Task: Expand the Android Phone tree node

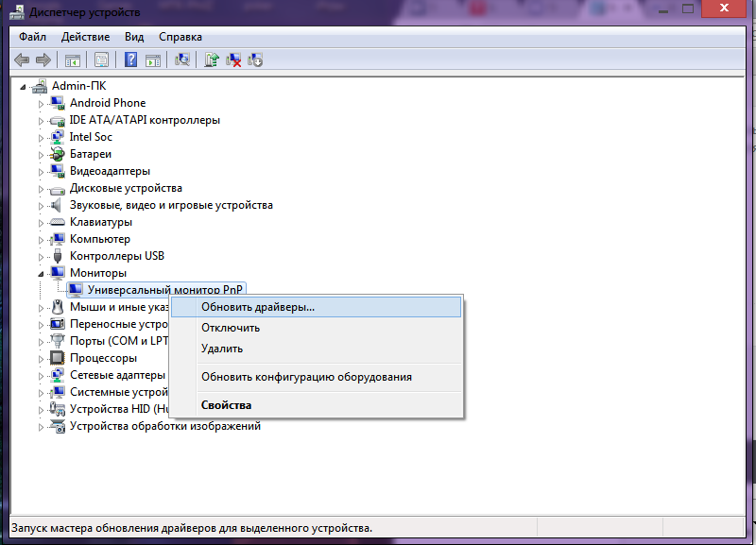Action: pyautogui.click(x=41, y=103)
